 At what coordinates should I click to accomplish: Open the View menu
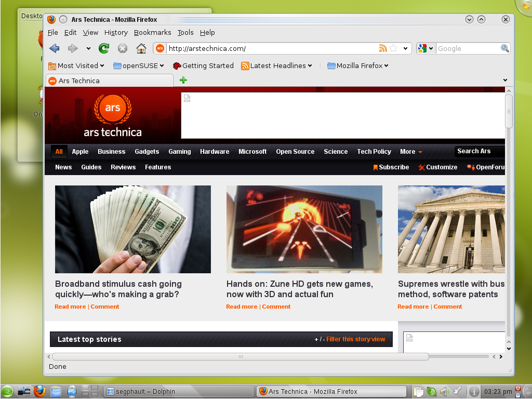(90, 33)
